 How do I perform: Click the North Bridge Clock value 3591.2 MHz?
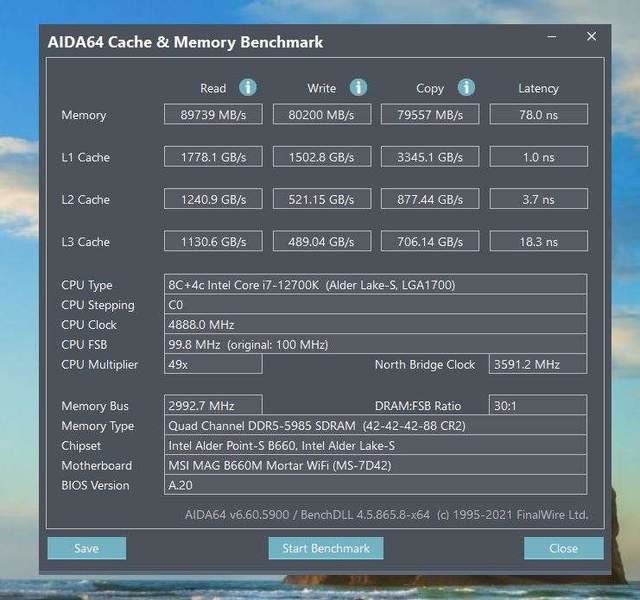click(x=538, y=364)
